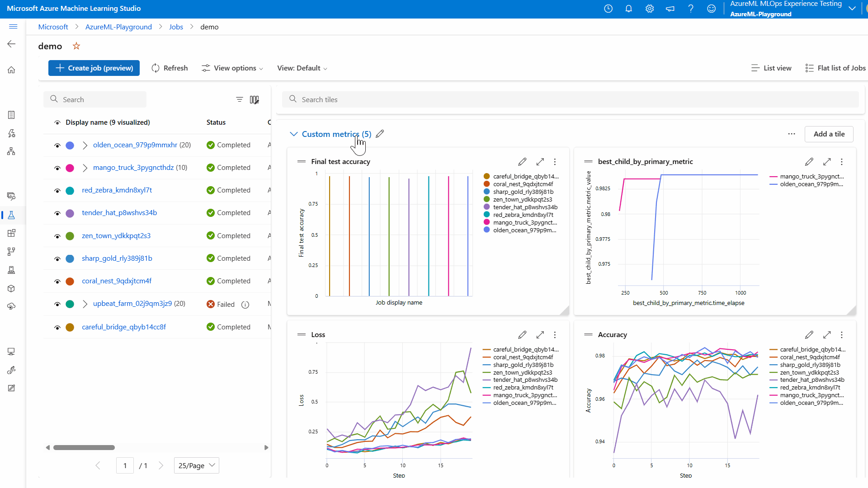Expand child runs of olden_ocean_979p9mmxhr

tap(85, 145)
